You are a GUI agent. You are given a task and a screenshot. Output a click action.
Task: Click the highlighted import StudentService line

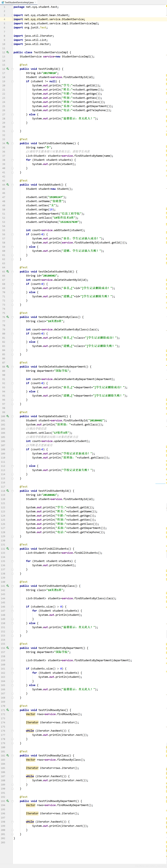49,19
